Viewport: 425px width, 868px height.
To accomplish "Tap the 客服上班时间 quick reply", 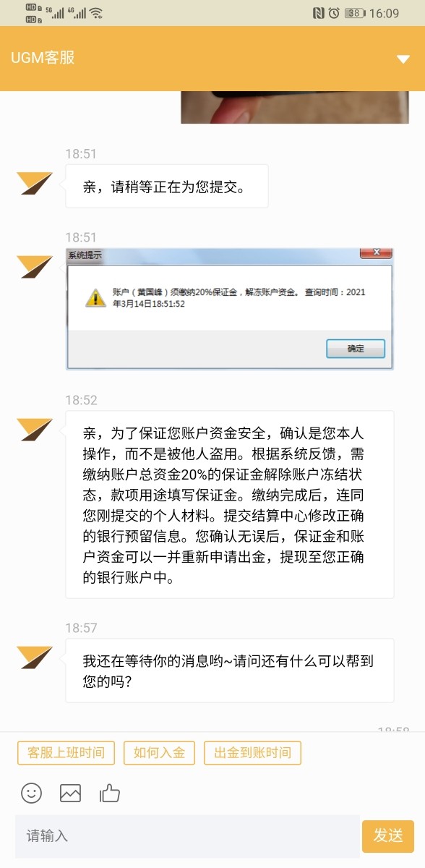I will coord(66,753).
